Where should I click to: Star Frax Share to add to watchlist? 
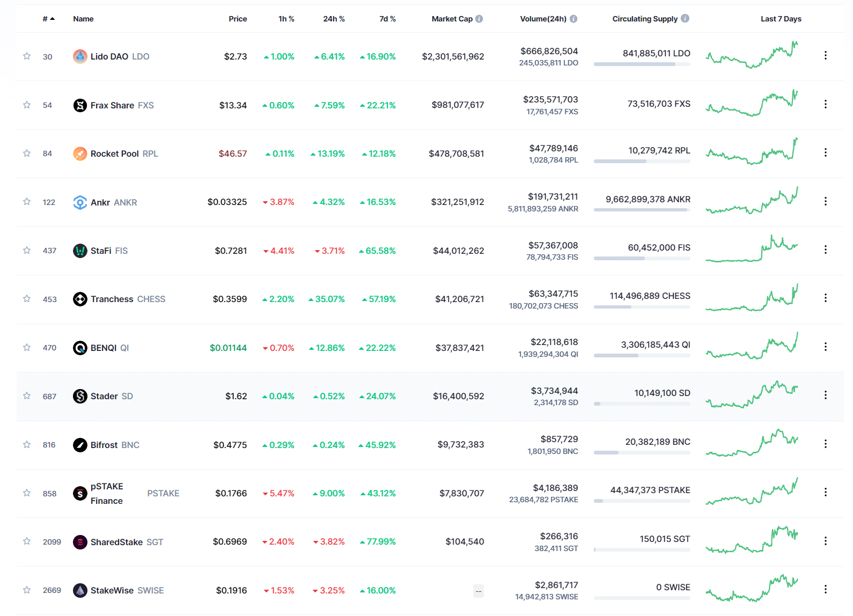coord(27,105)
